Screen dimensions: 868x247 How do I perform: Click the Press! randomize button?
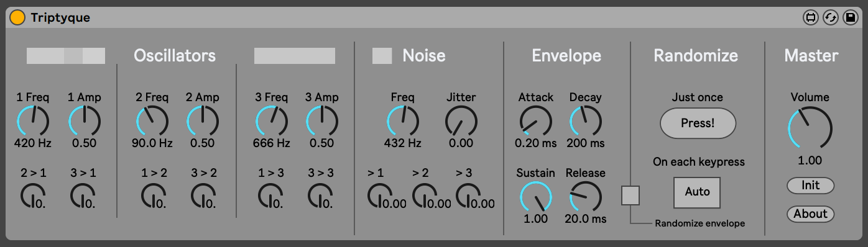coord(698,123)
